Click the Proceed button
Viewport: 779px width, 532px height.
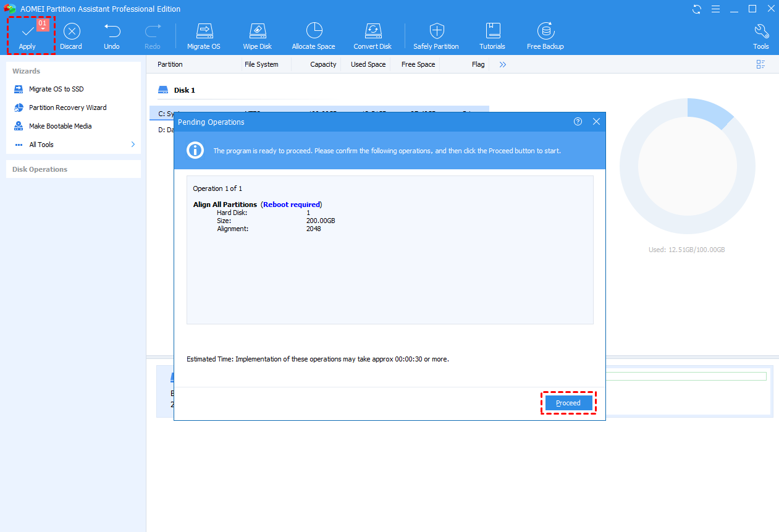(x=568, y=403)
